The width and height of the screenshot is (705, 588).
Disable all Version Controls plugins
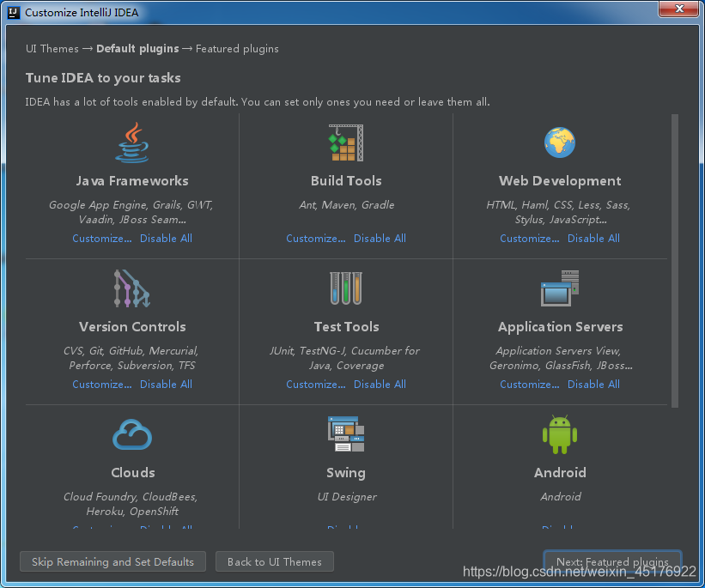click(x=166, y=385)
